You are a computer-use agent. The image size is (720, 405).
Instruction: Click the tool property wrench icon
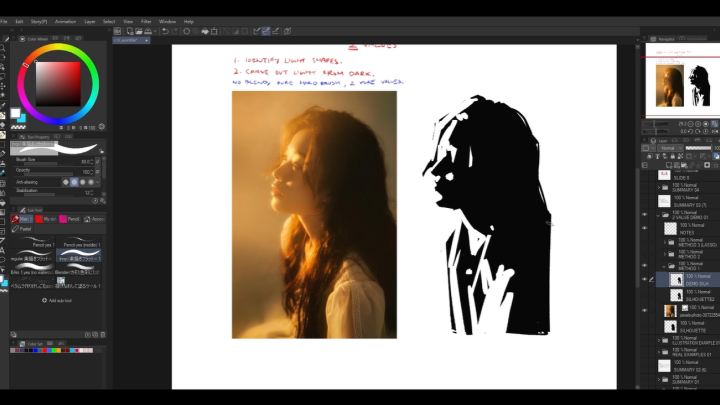[102, 201]
